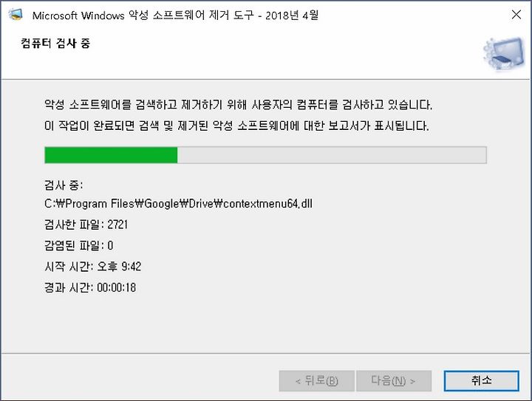Click the 취소 (Cancel) button

(x=481, y=380)
